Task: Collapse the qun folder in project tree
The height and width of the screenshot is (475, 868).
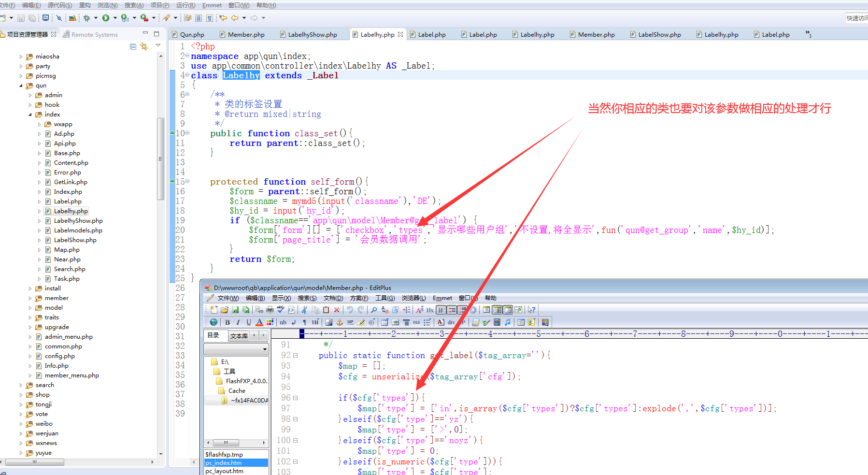Action: (21, 86)
